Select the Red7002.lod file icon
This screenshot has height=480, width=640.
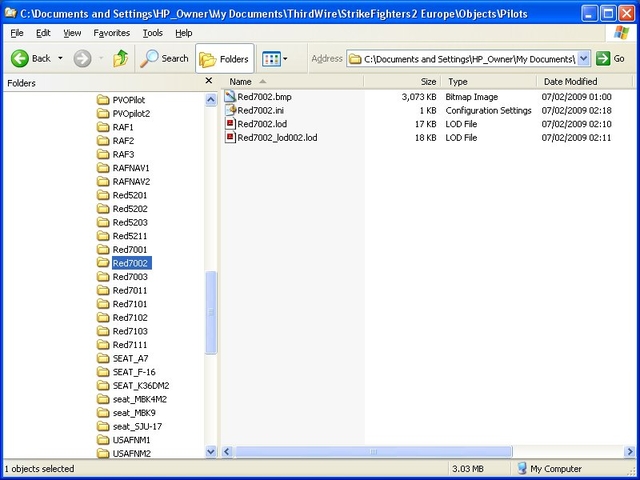pyautogui.click(x=230, y=124)
